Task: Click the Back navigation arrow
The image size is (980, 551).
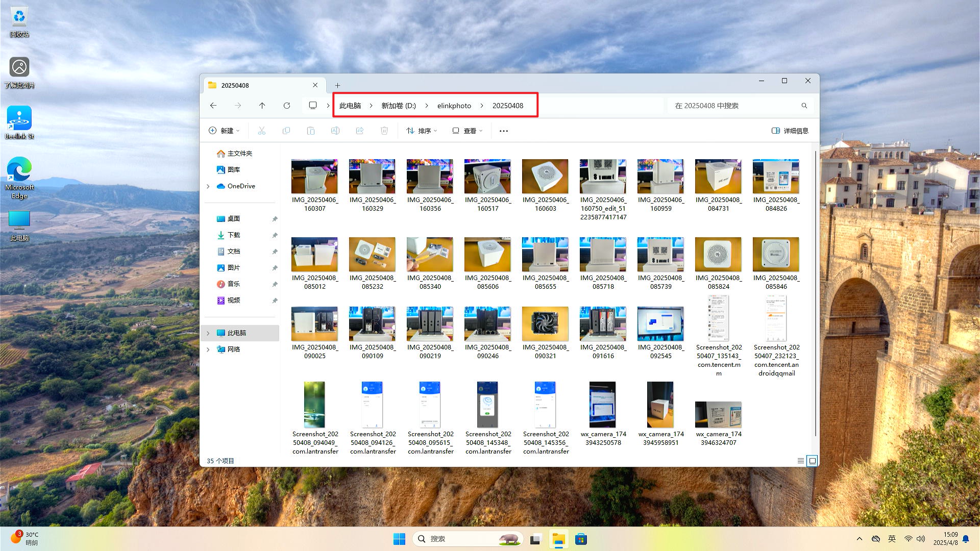Action: click(x=213, y=106)
